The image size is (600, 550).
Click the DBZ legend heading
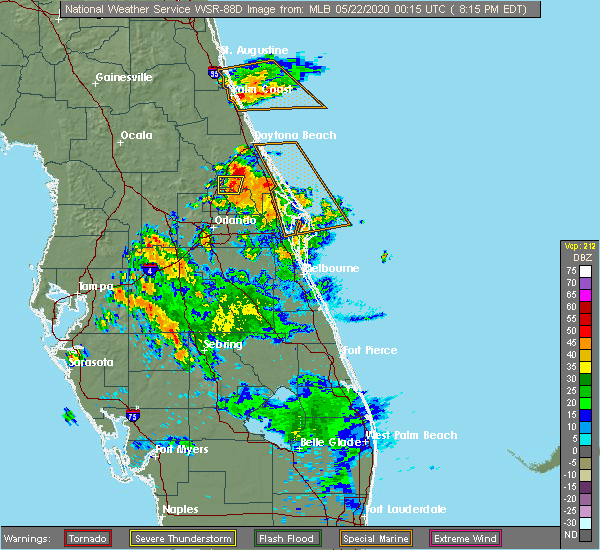click(582, 258)
